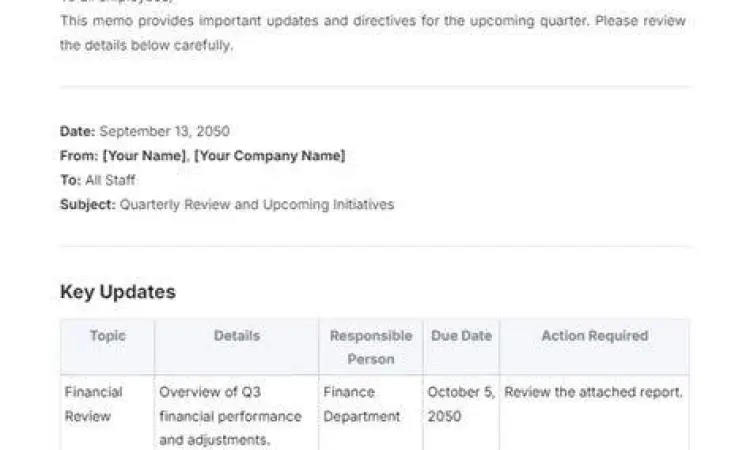
Task: Click the Quarterly Review and Upcoming Initiatives subject
Action: pos(257,205)
